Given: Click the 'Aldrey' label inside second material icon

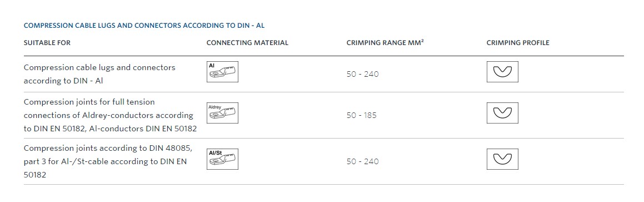Looking at the screenshot, I should point(215,106).
